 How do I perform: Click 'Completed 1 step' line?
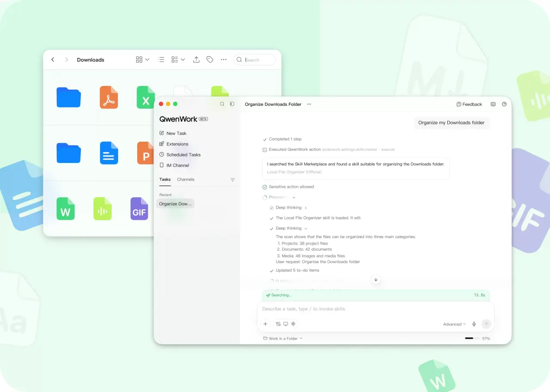tap(282, 139)
